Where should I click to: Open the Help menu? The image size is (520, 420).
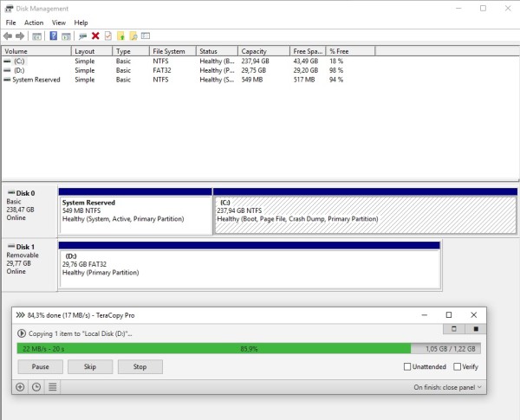[81, 23]
